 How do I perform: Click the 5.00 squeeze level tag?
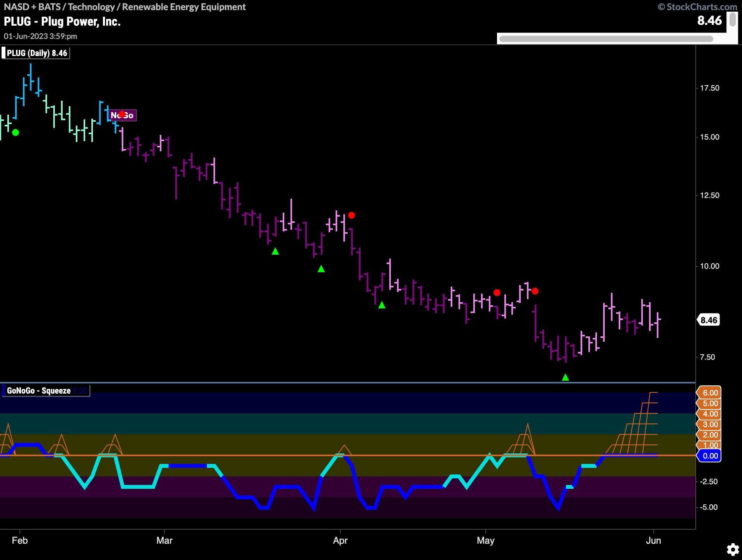point(710,403)
